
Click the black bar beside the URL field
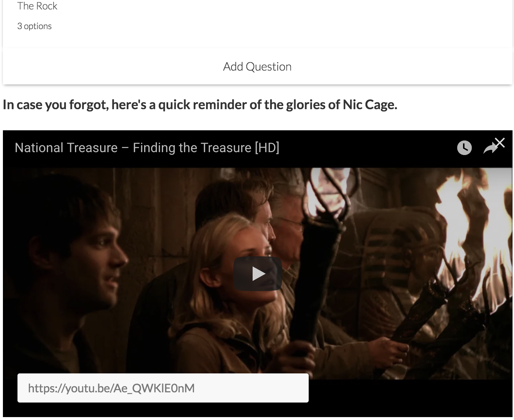411,398
